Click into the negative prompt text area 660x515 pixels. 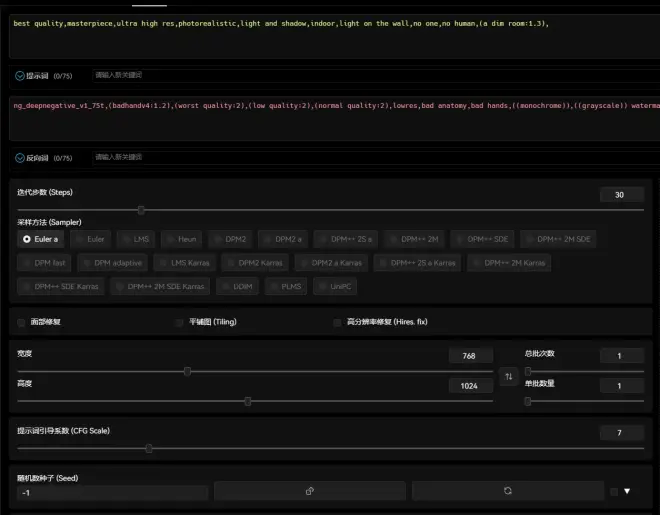[x=335, y=119]
